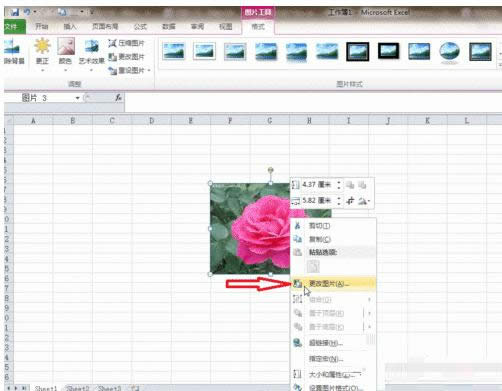Switch to the Sheet3 worksheet tab

click(x=109, y=388)
